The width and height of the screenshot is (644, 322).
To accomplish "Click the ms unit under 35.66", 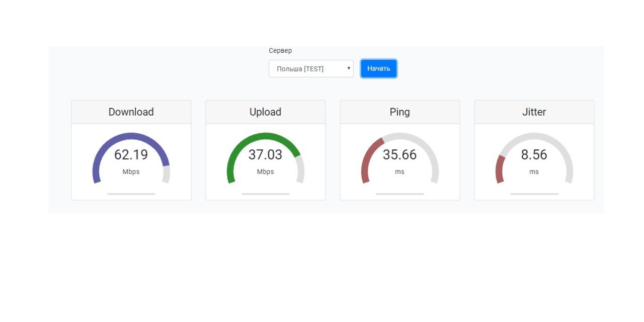I will (x=400, y=172).
